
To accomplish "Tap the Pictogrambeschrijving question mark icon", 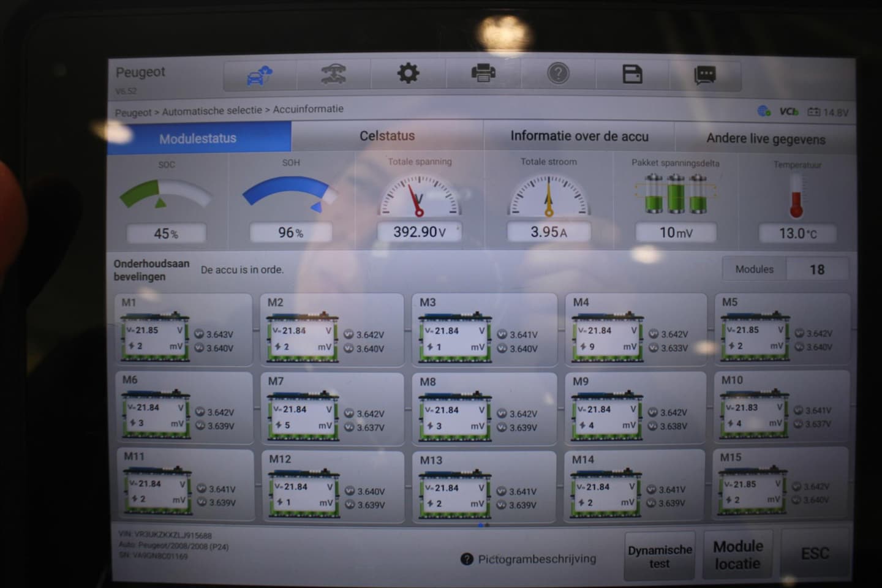I will pyautogui.click(x=467, y=559).
